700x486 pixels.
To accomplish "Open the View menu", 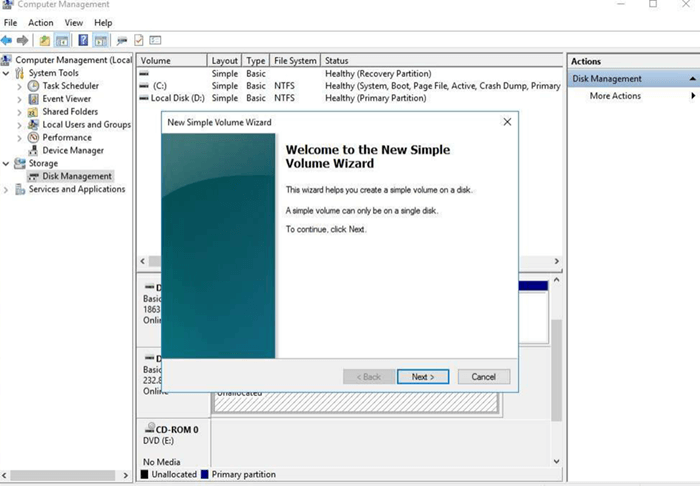I will pyautogui.click(x=74, y=22).
